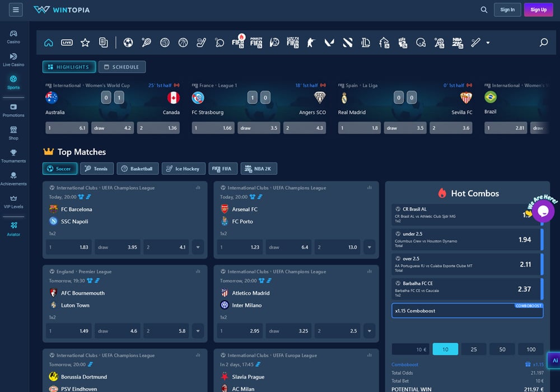
Task: Select the basketball sport icon
Action: click(183, 43)
